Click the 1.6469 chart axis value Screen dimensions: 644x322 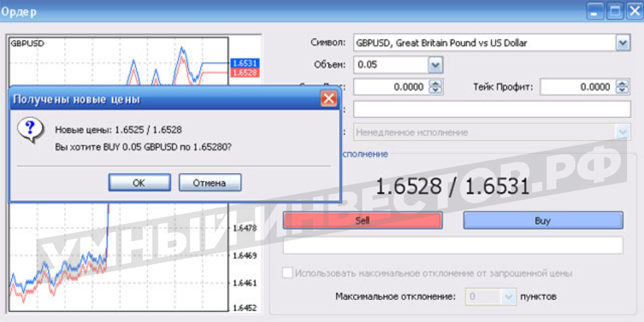coord(245,255)
